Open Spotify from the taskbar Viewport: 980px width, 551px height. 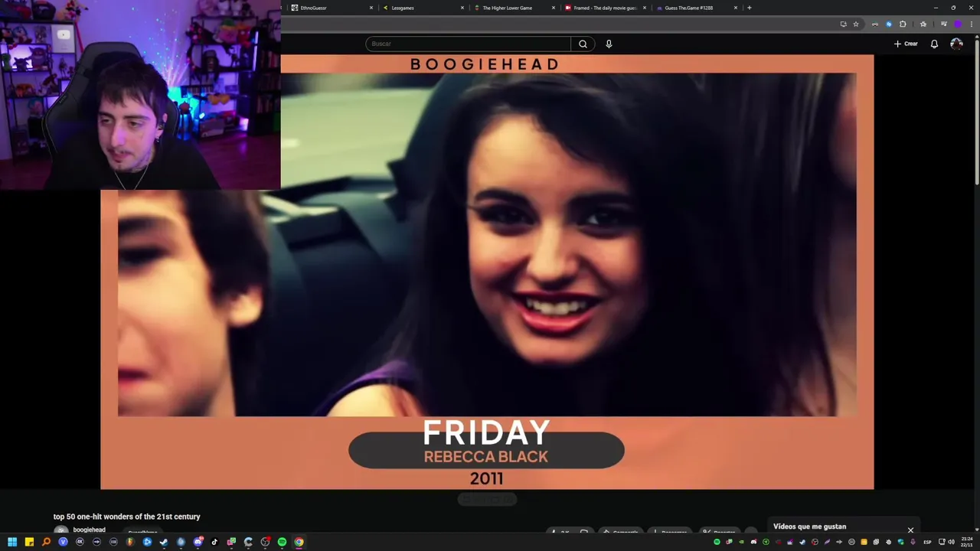[282, 542]
